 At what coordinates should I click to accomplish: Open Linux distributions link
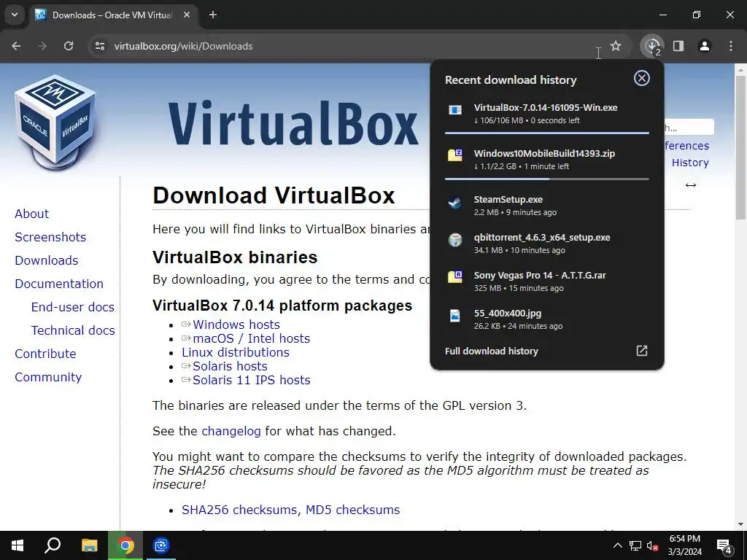click(x=236, y=352)
